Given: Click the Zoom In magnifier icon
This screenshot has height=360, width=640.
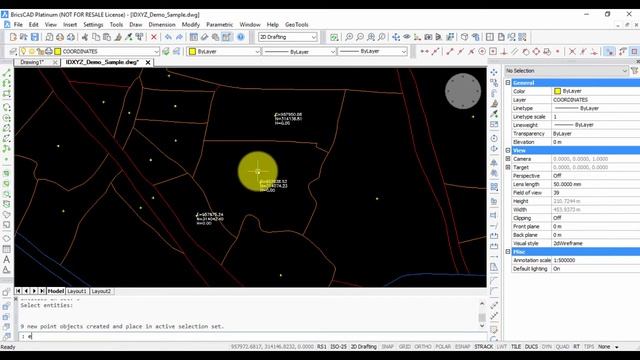Looking at the screenshot, I should [349, 37].
